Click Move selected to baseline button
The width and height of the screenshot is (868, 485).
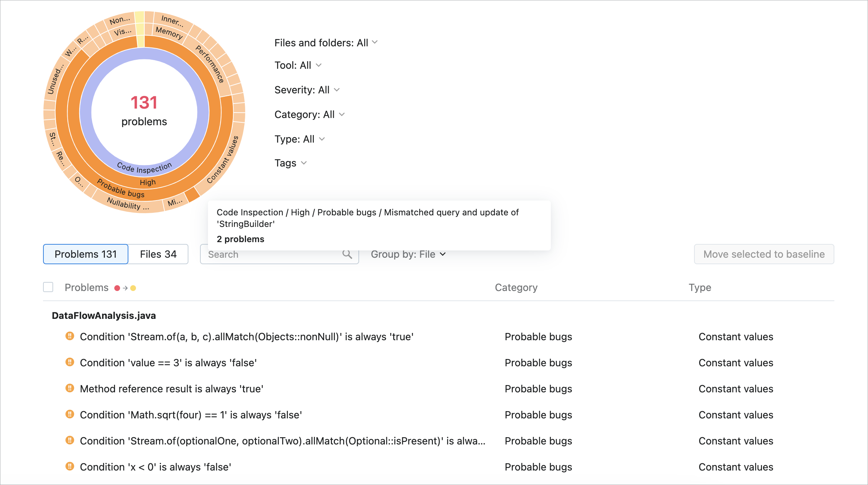pos(764,254)
